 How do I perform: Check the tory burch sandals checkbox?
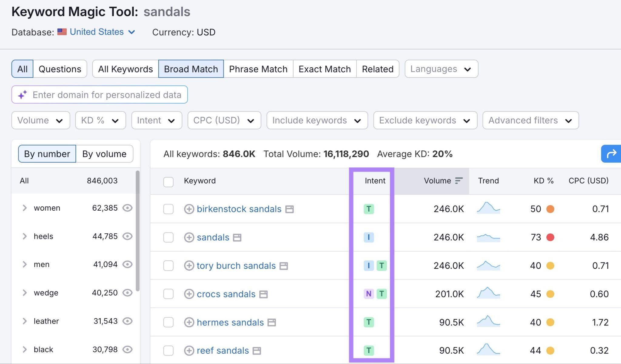click(168, 266)
